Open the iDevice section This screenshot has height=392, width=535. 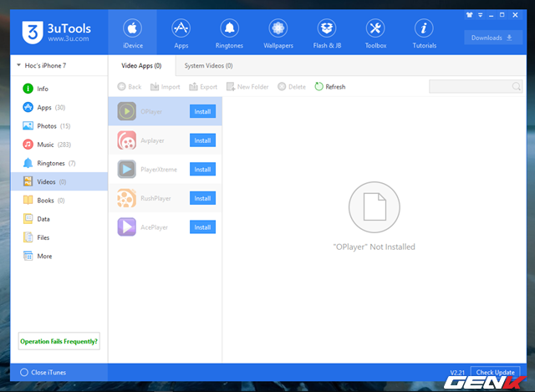132,33
